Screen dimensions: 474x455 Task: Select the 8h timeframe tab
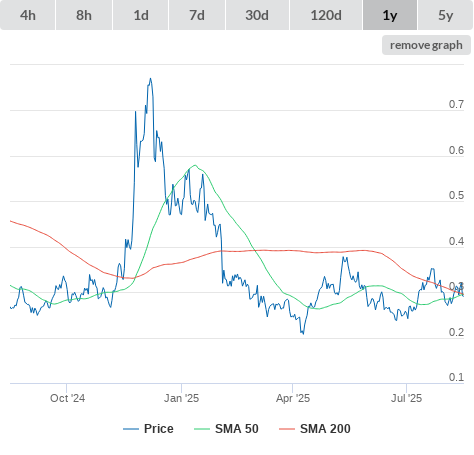click(x=84, y=15)
